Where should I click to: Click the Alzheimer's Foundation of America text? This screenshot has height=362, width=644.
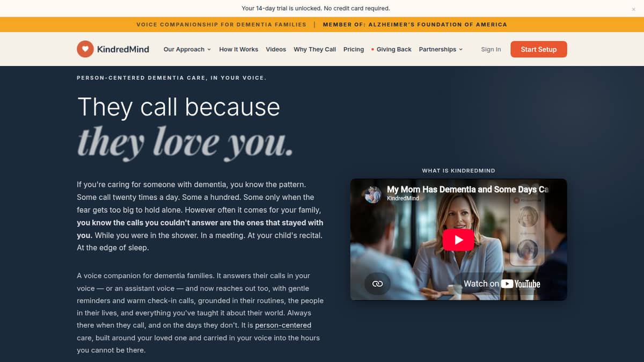(x=437, y=25)
